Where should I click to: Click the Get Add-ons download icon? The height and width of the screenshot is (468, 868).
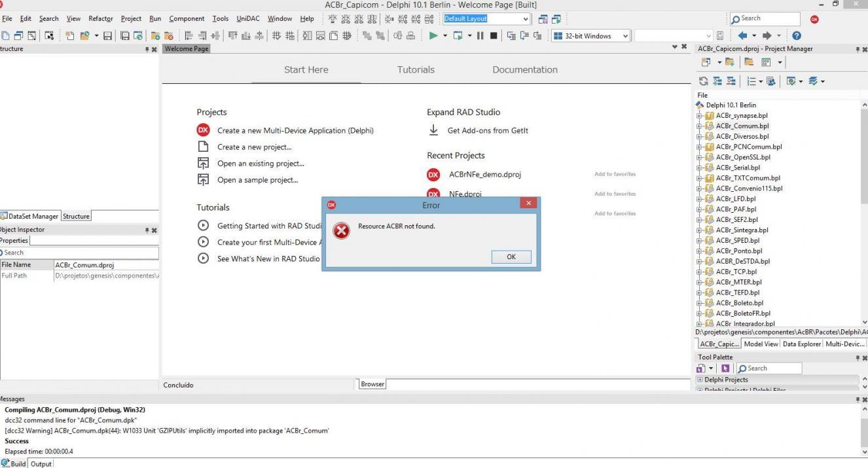433,130
